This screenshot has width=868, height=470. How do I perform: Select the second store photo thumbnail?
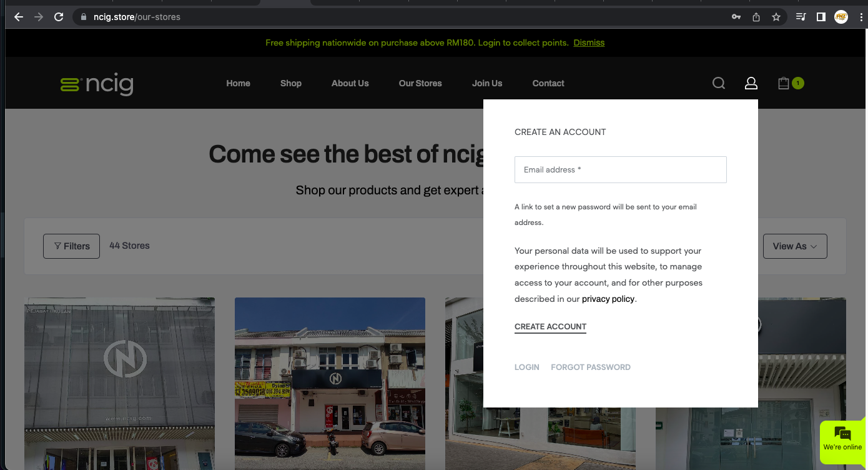(x=330, y=383)
